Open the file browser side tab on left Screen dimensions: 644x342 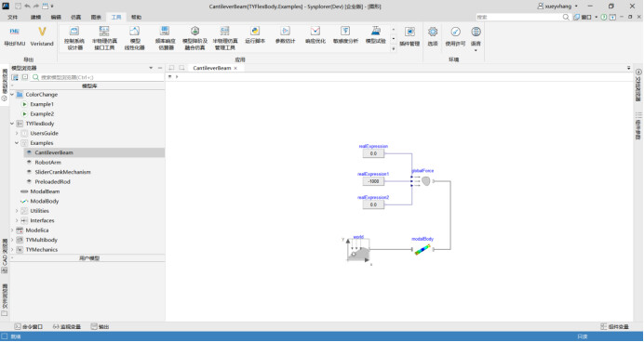pos(5,300)
